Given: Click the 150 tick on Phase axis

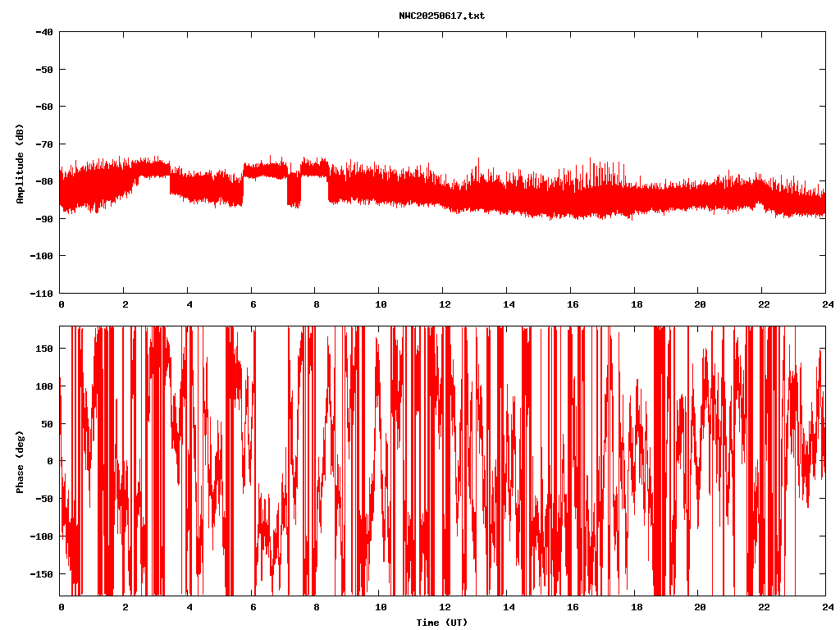Looking at the screenshot, I should point(44,349).
